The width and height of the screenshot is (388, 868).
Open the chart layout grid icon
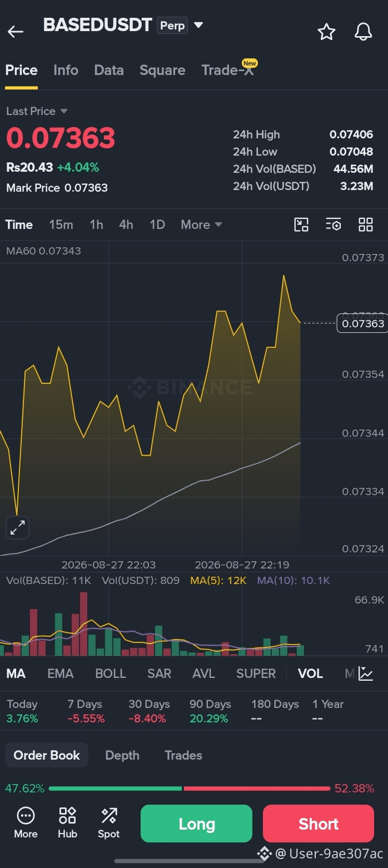point(366,225)
